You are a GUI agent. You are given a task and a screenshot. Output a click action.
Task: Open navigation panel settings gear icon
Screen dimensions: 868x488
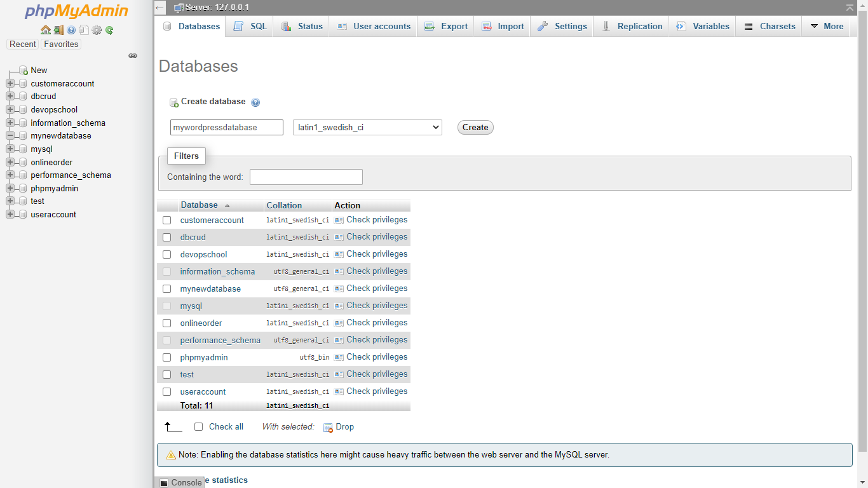click(x=97, y=30)
